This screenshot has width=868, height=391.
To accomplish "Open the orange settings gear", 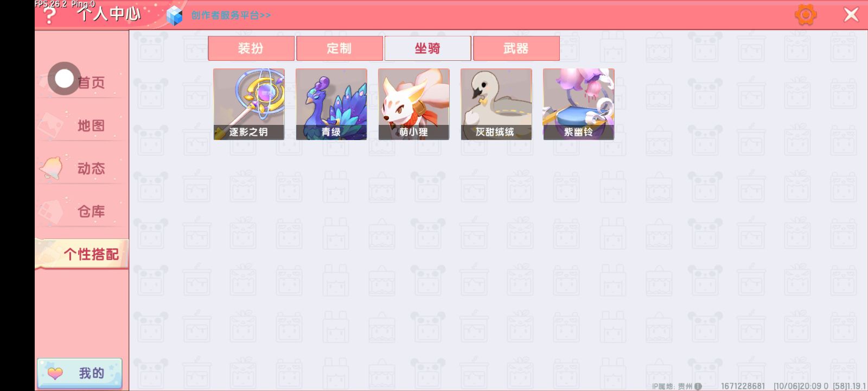I will [x=806, y=15].
